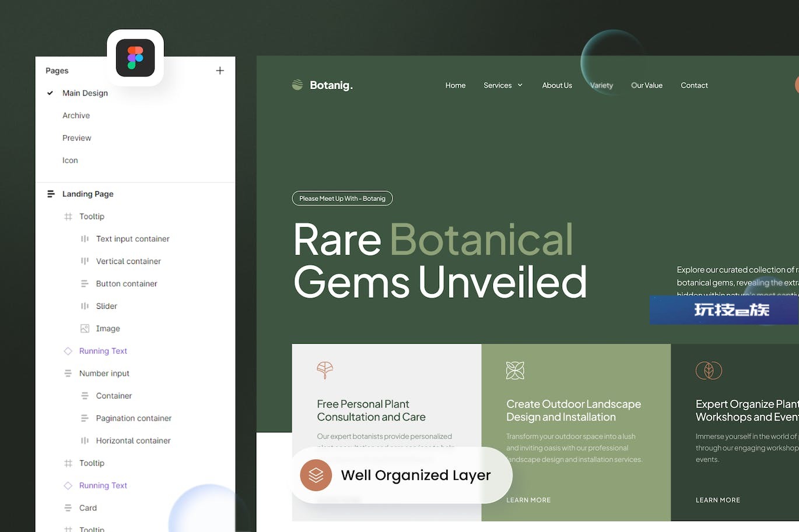
Task: Click diamond icon of first Running Text
Action: coord(68,351)
